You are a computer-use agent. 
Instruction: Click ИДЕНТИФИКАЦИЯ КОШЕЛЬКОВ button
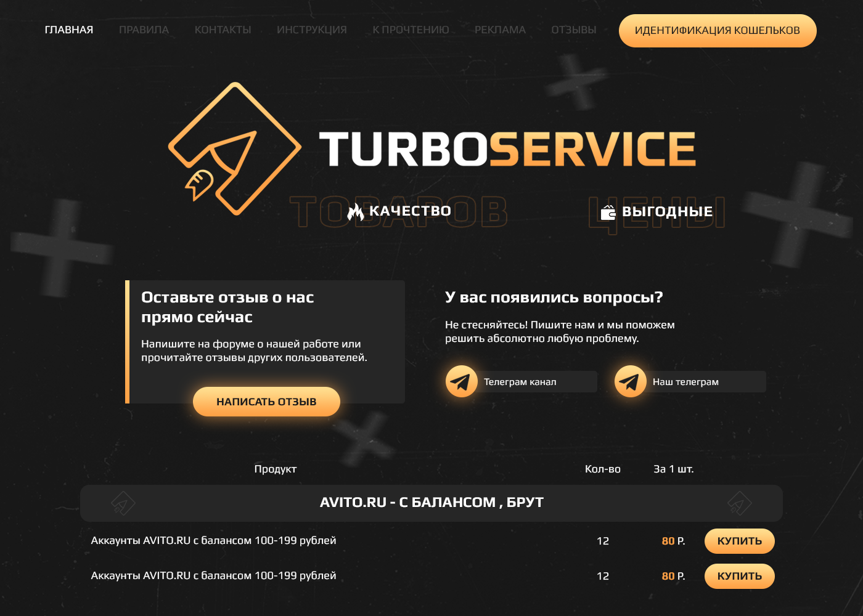pyautogui.click(x=718, y=31)
